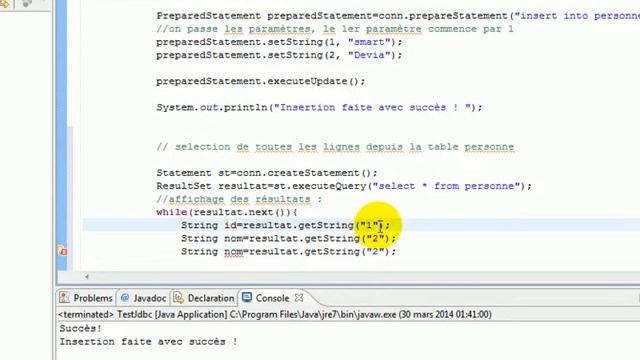
Task: Click the error marker in editor gutter
Action: [x=62, y=251]
